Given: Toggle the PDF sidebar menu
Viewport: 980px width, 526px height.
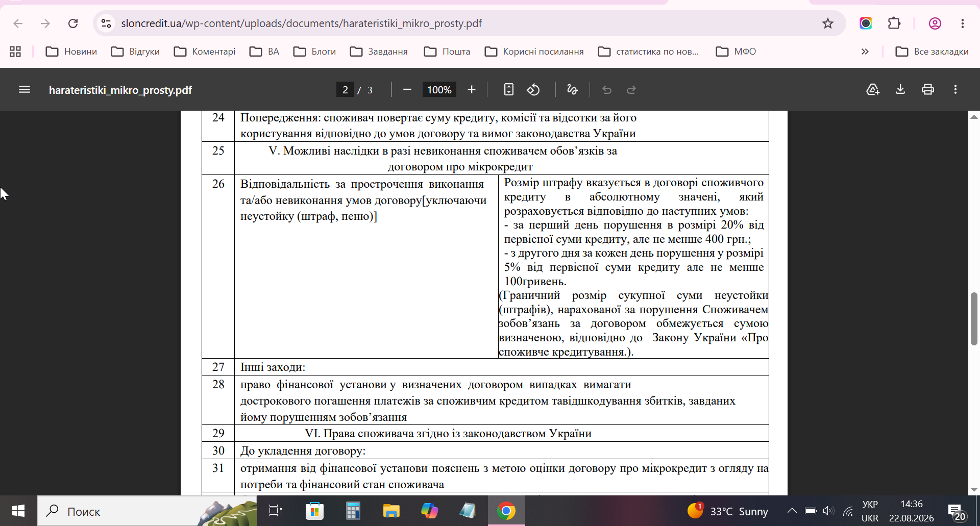Looking at the screenshot, I should pos(24,90).
